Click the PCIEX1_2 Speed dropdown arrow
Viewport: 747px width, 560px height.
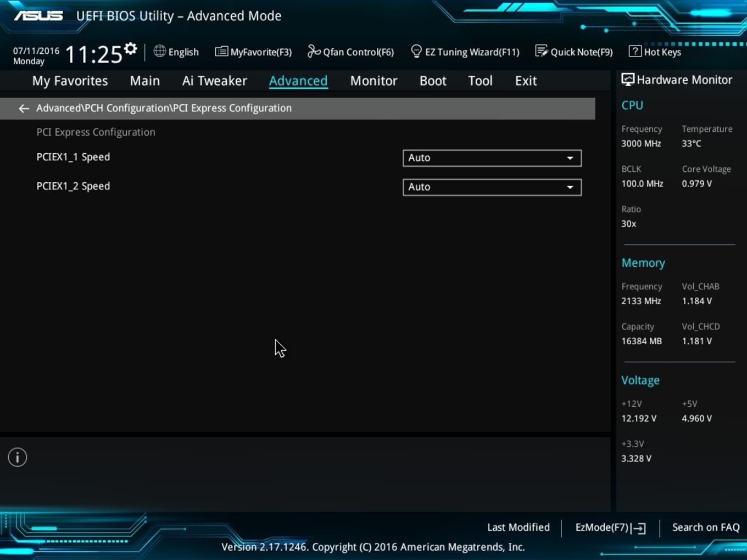coord(570,187)
